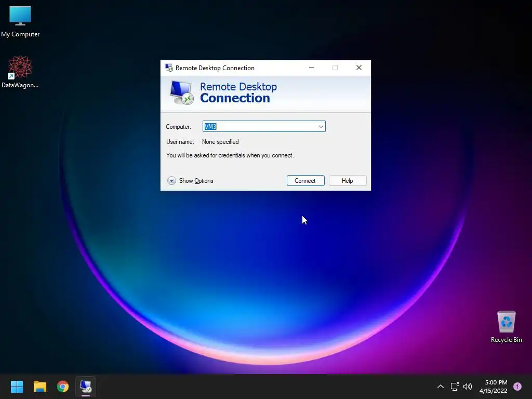Click the Connect button

[x=305, y=180]
